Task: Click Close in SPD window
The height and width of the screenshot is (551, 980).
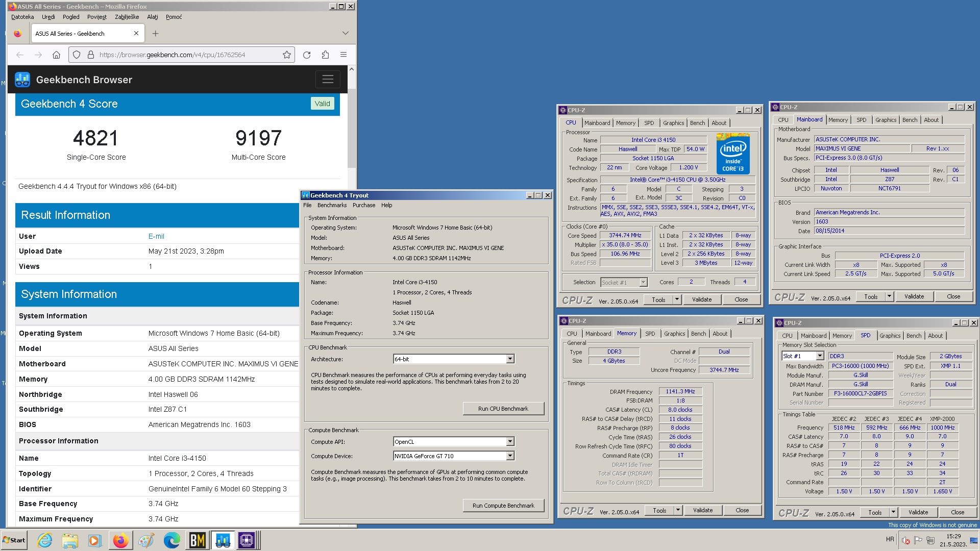Action: [958, 512]
